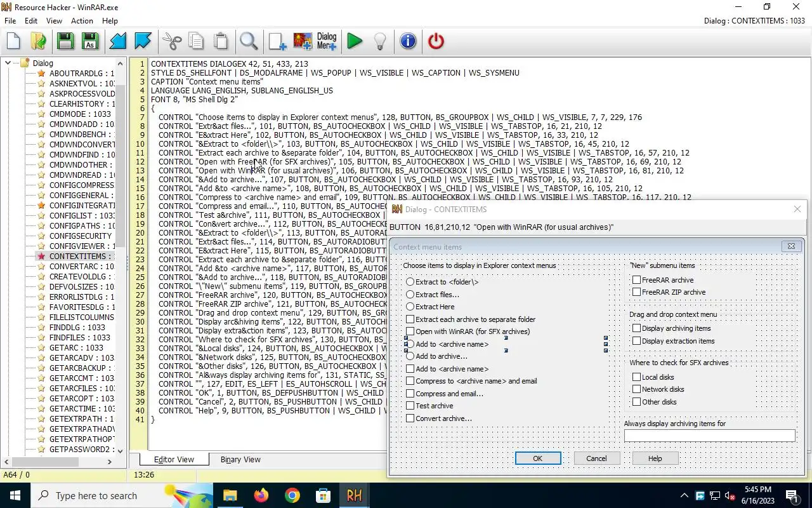Click the copy icon in the toolbar
Screen dimensions: 812x508
(196, 41)
